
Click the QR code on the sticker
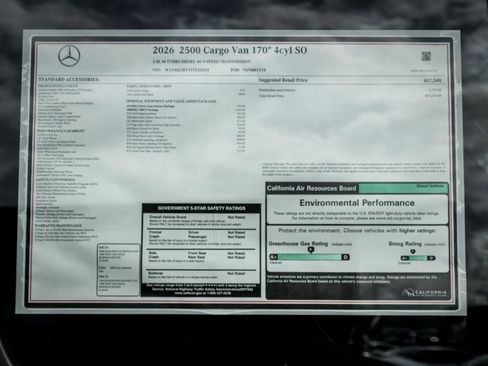(x=426, y=56)
